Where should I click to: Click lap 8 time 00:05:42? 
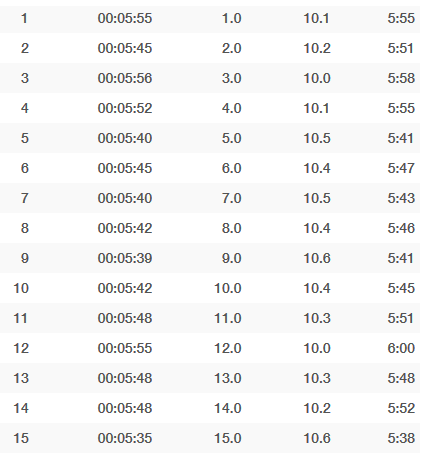[125, 228]
